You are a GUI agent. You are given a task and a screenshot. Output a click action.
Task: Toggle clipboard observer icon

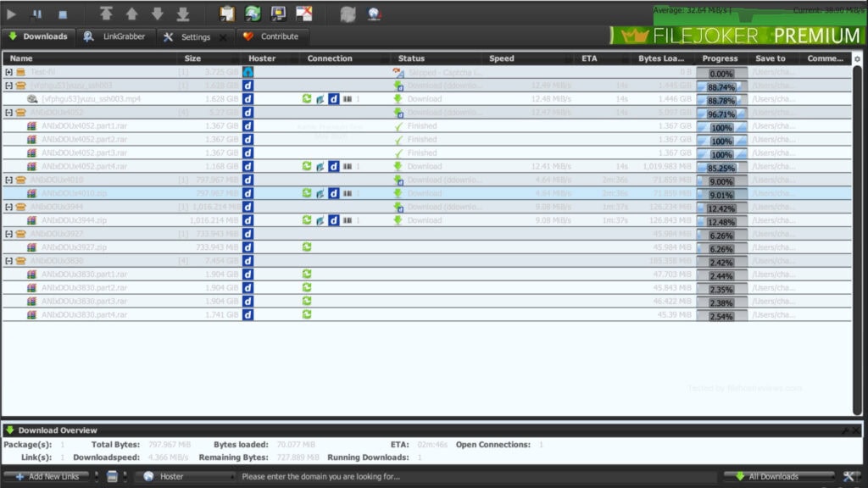coord(227,14)
